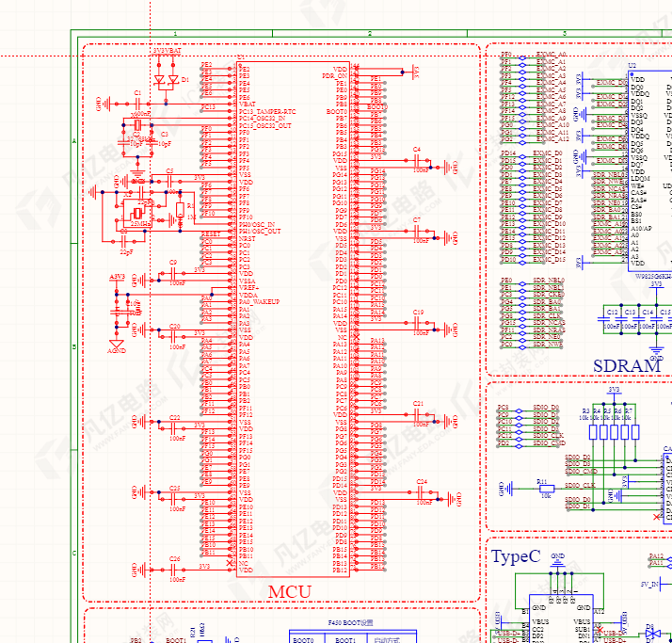The width and height of the screenshot is (672, 643).
Task: Select the SDIO_CMD label near PD2
Action: [x=550, y=442]
